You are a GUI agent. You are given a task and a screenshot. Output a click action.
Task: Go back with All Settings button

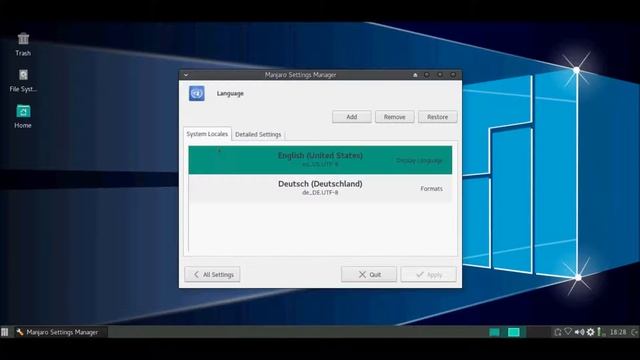(x=212, y=274)
